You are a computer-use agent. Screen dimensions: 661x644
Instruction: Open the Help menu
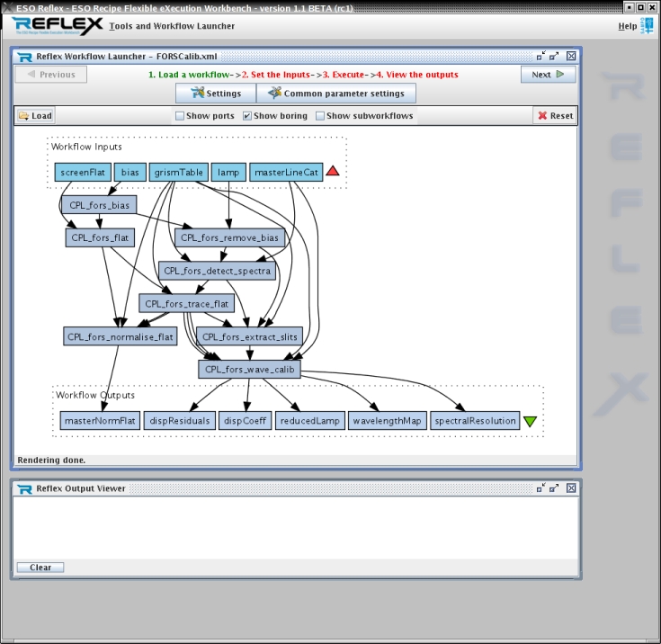[x=627, y=26]
